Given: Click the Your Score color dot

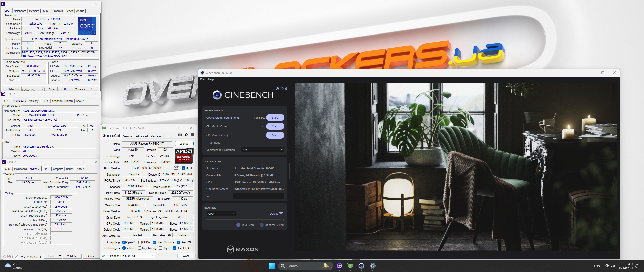Looking at the screenshot, I should point(238,225).
